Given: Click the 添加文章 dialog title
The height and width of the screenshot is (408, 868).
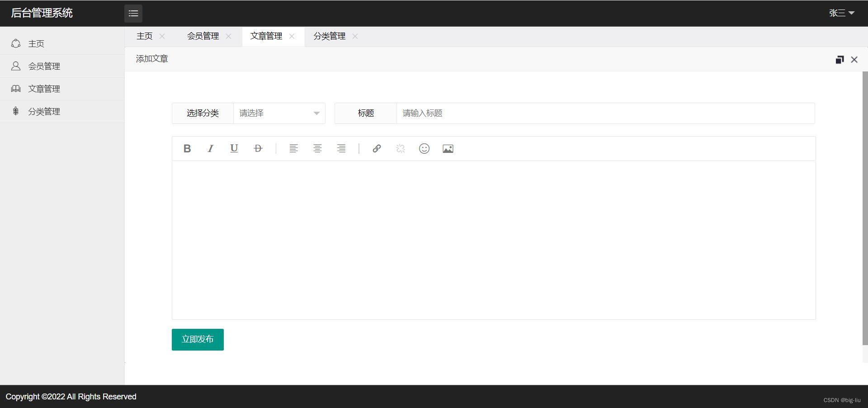Looking at the screenshot, I should click(152, 59).
